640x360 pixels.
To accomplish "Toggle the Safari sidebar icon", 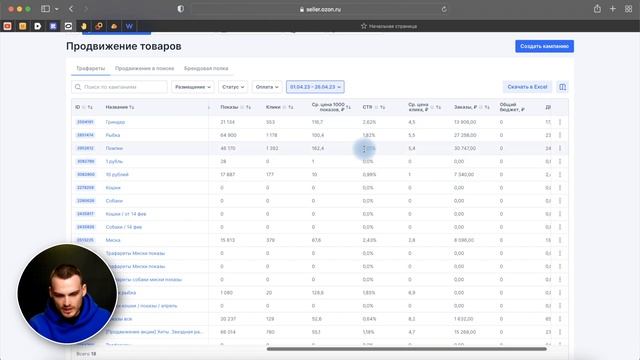I will 45,9.
